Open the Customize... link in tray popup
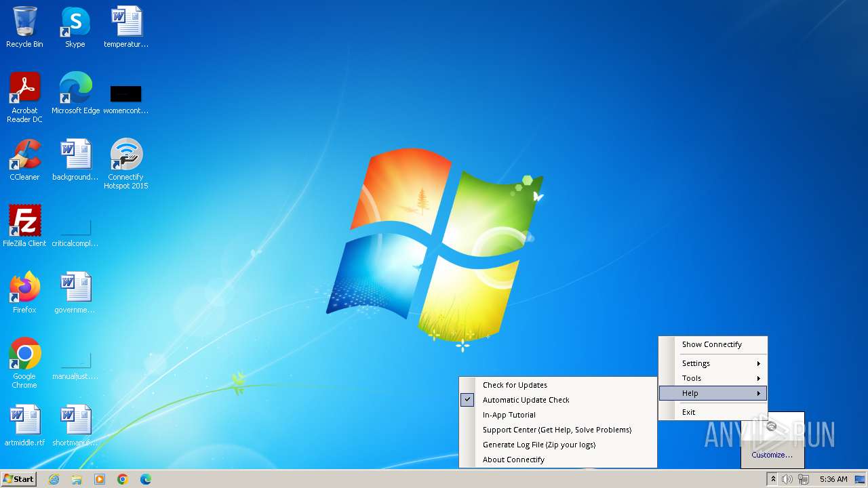 [x=772, y=455]
